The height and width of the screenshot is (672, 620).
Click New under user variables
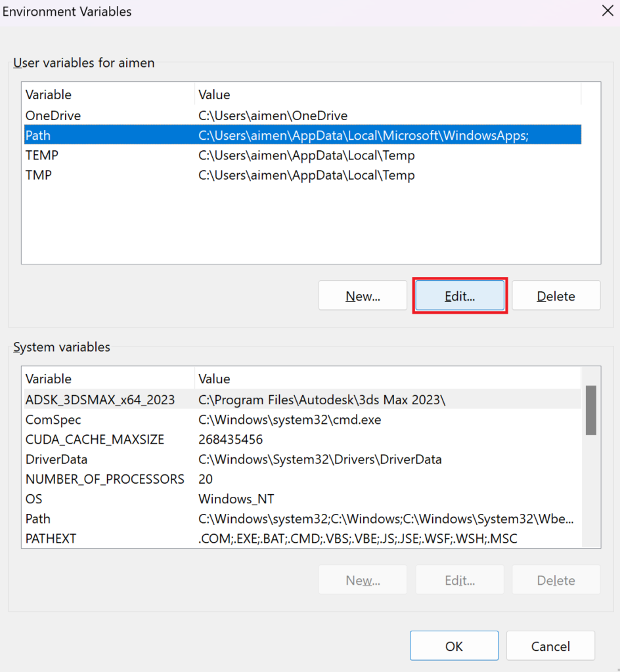(x=363, y=295)
